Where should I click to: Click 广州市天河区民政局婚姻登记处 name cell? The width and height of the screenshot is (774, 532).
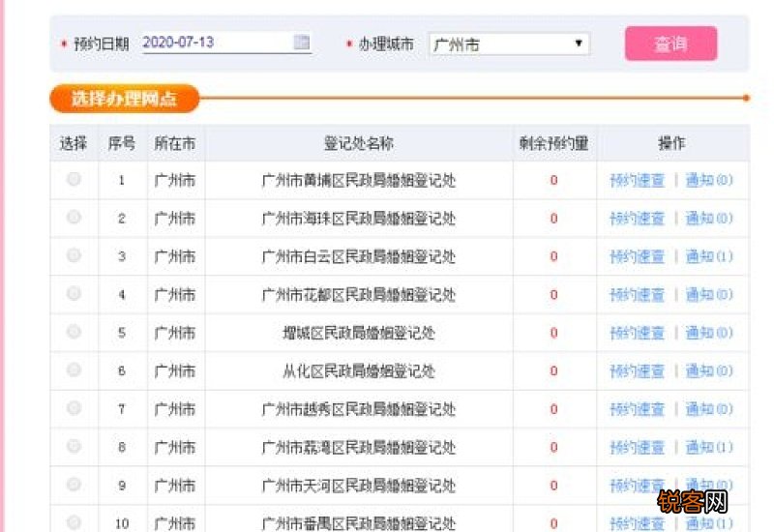point(359,486)
